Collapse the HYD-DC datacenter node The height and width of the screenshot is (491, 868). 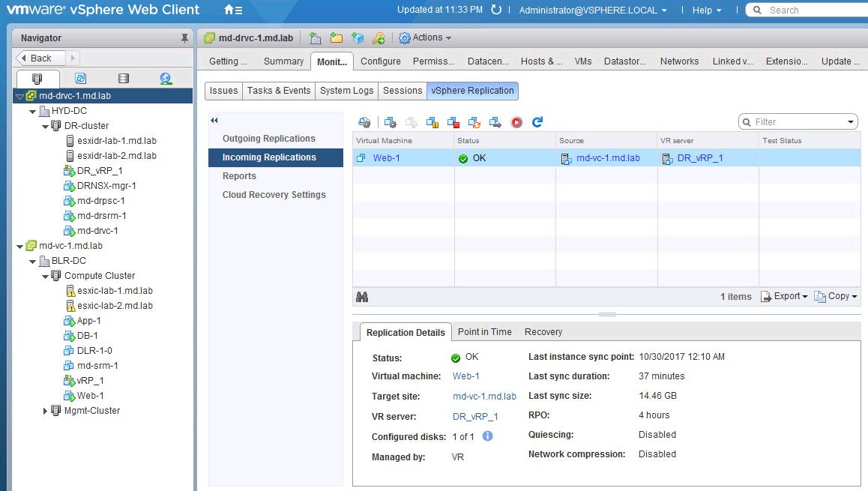pos(33,111)
